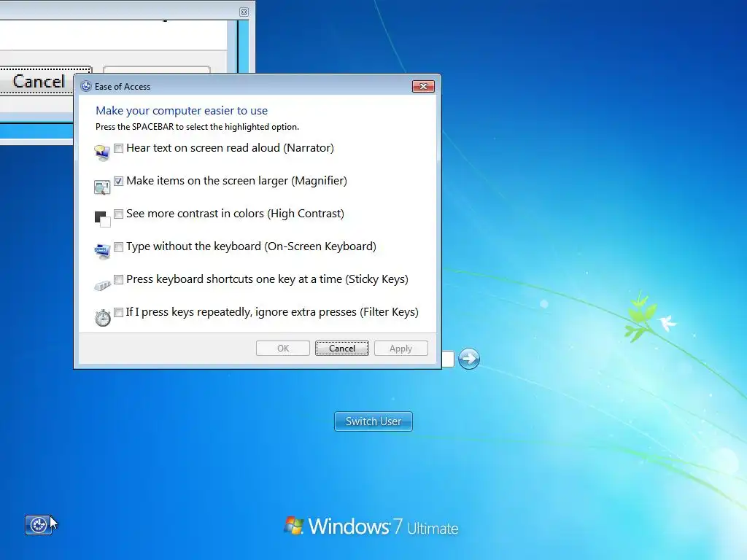Click the Apply button
The width and height of the screenshot is (747, 560).
401,348
